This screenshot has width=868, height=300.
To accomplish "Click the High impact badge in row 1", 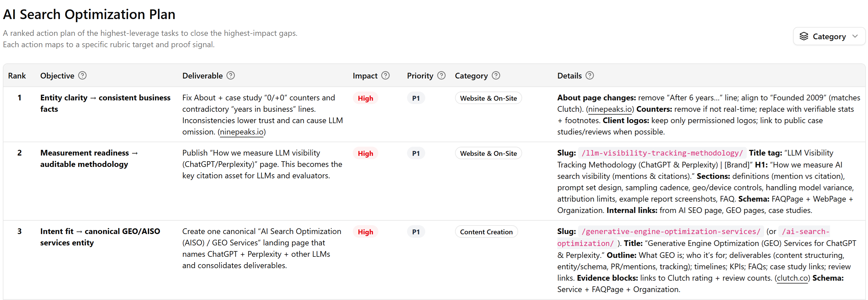I will [x=365, y=98].
